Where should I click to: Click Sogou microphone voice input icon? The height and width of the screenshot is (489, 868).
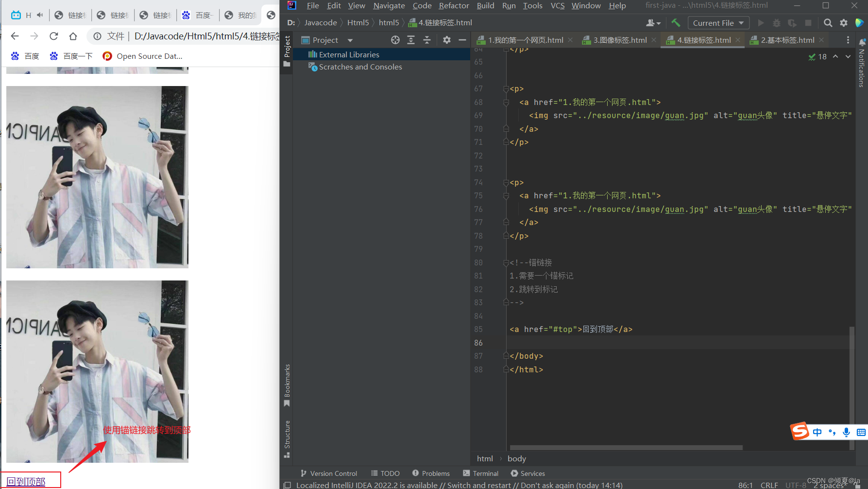click(846, 432)
